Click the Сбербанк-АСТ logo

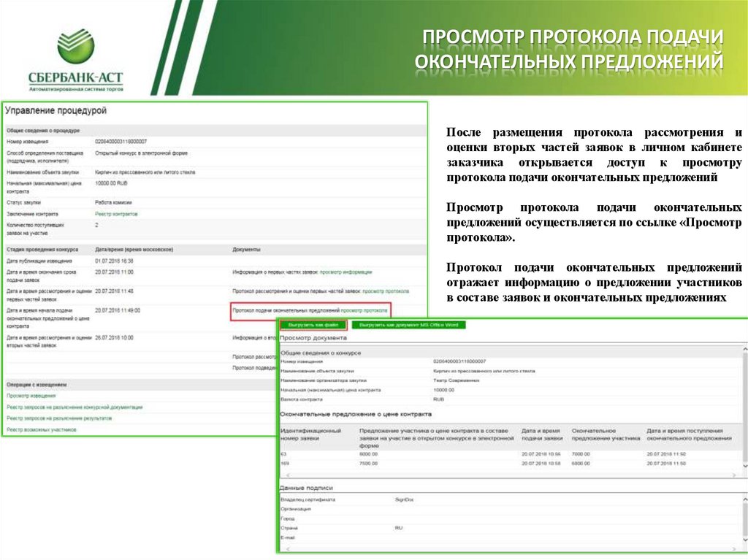click(76, 59)
